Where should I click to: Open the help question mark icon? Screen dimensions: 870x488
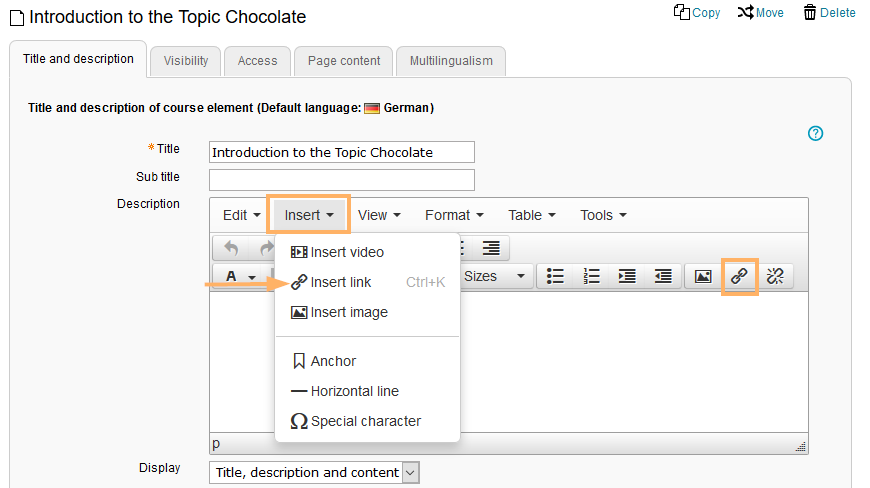pos(815,133)
